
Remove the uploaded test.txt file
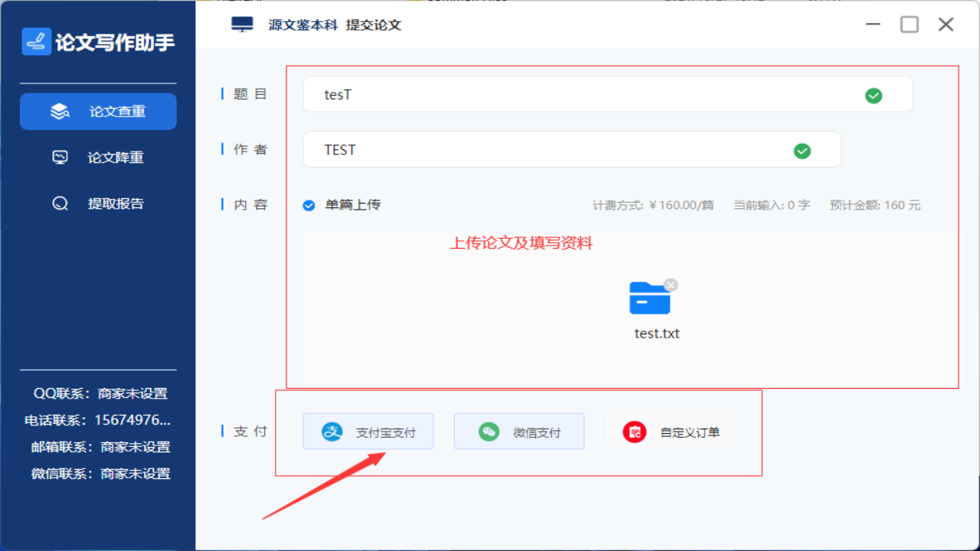pyautogui.click(x=670, y=284)
